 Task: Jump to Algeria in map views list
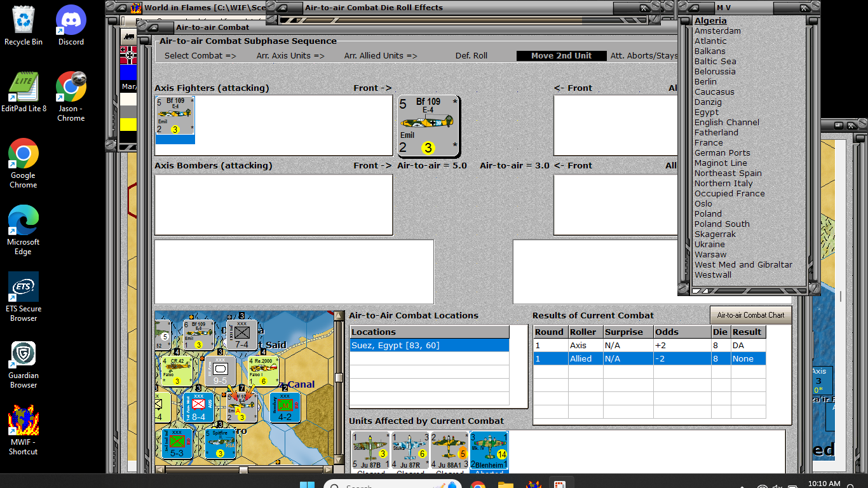710,21
